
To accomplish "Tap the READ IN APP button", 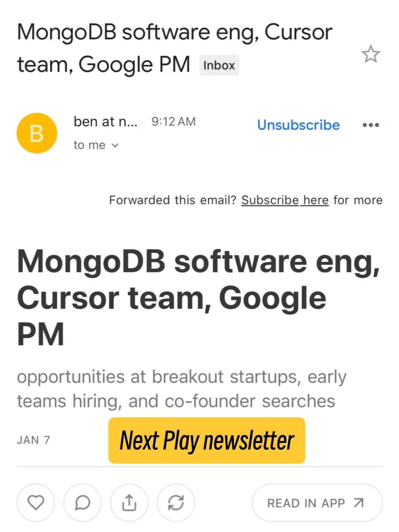I will click(x=317, y=502).
